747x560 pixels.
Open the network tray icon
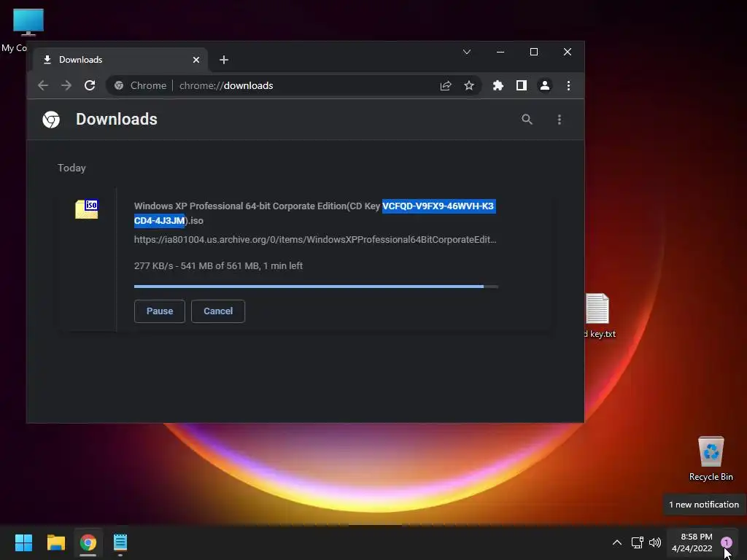(637, 542)
